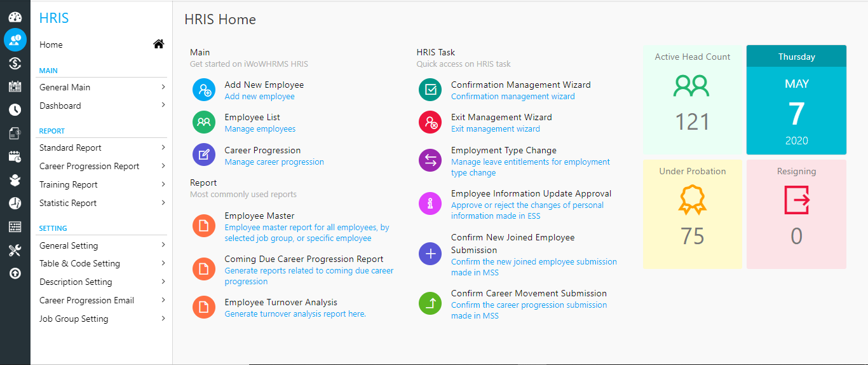Click the 'Manage career progression' link
The width and height of the screenshot is (868, 365).
(x=275, y=162)
